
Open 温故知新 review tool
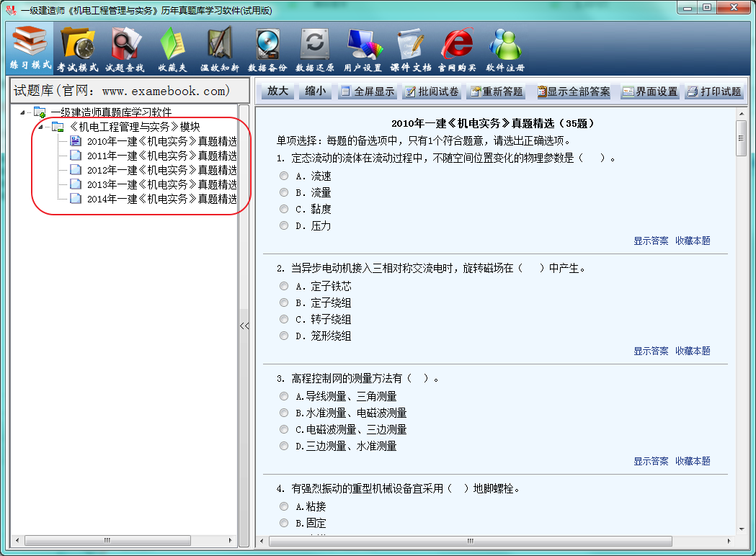click(220, 49)
